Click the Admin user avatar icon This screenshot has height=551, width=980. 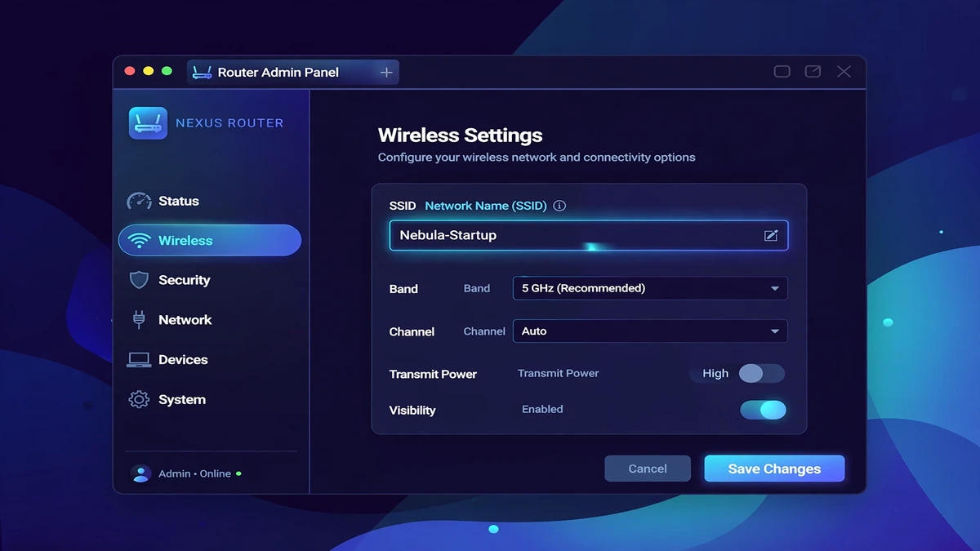tap(141, 473)
